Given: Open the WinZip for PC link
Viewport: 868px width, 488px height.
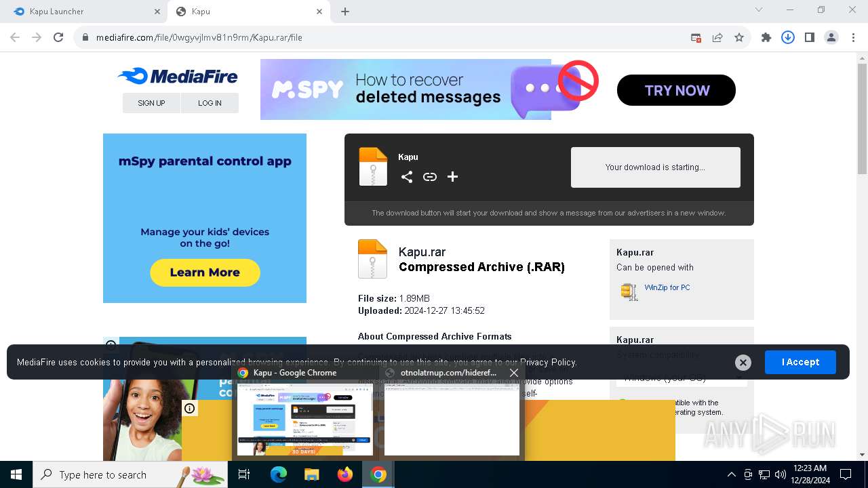Looking at the screenshot, I should (x=667, y=287).
